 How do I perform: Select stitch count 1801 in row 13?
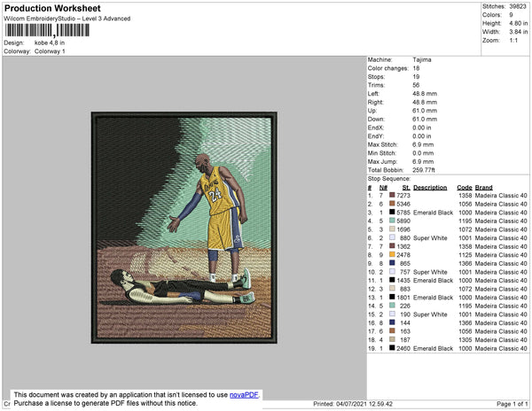coord(403,298)
